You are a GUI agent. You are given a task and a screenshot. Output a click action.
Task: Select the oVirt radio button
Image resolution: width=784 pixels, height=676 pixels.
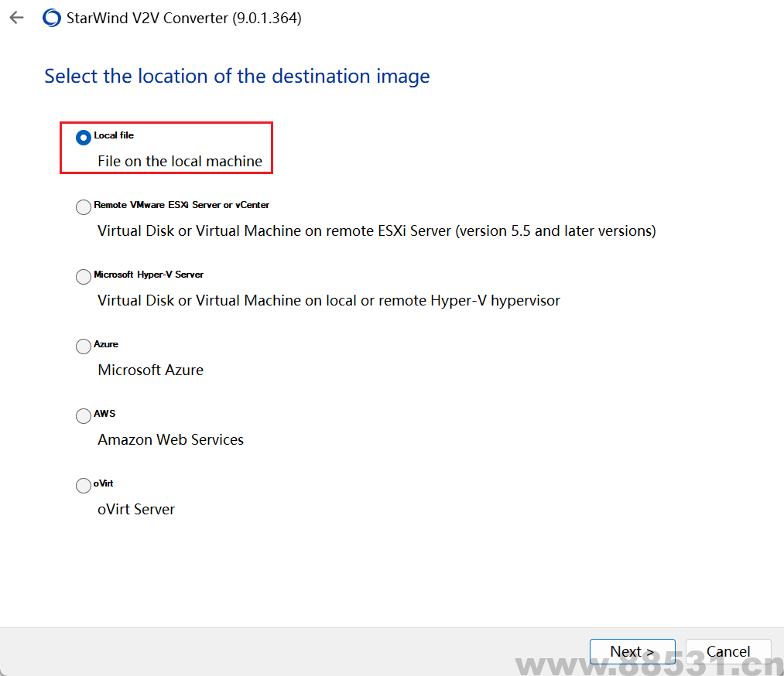click(x=84, y=486)
